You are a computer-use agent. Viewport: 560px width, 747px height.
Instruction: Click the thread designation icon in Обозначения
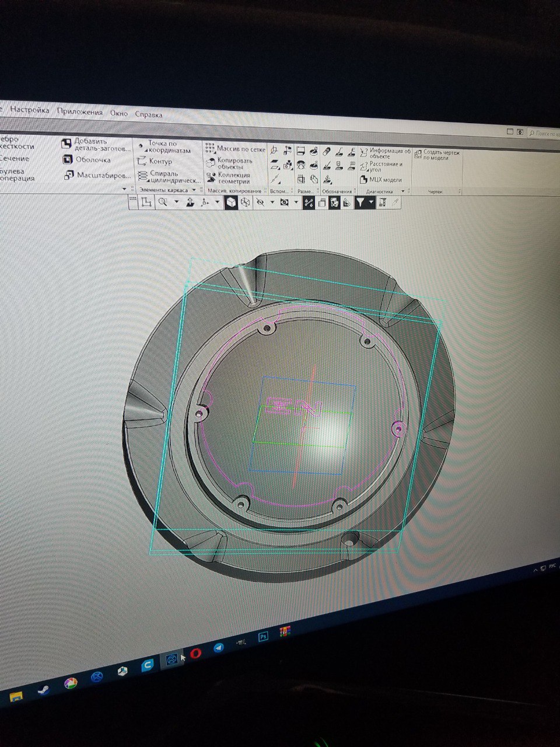click(x=327, y=152)
